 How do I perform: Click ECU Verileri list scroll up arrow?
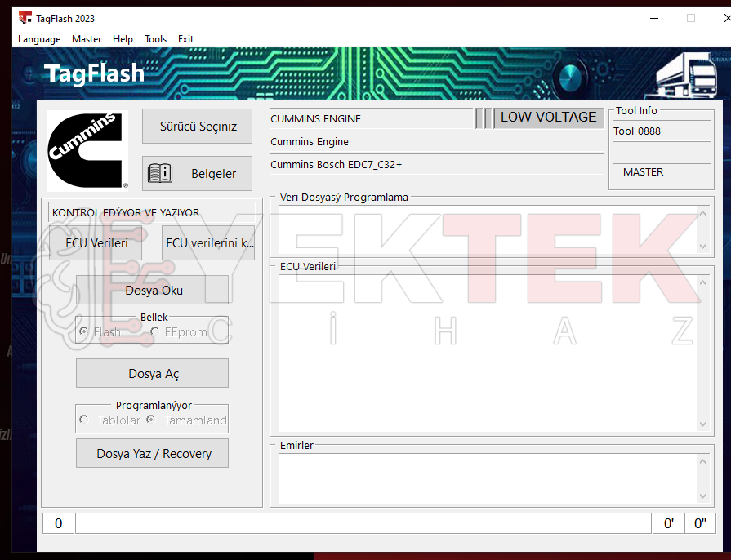pos(703,282)
